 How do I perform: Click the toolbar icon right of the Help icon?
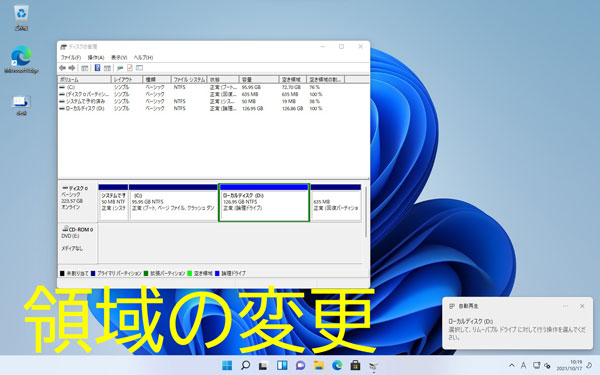tap(107, 68)
